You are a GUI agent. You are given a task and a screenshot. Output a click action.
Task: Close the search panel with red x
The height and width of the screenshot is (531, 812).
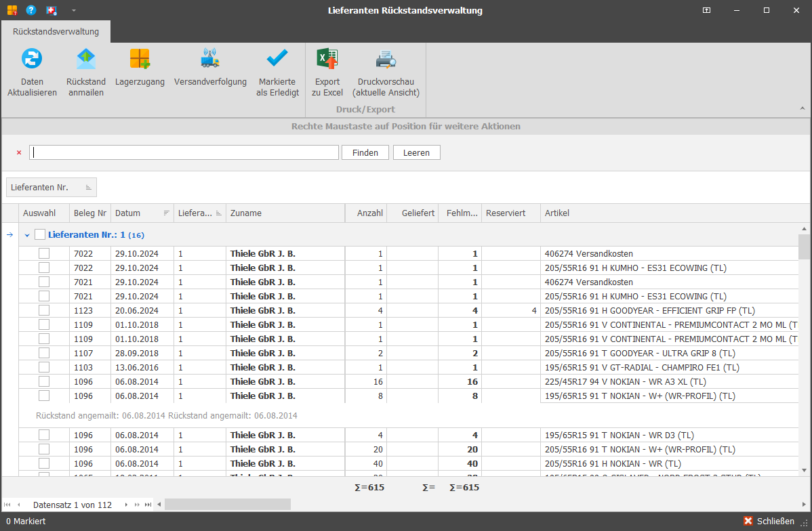[x=19, y=152]
